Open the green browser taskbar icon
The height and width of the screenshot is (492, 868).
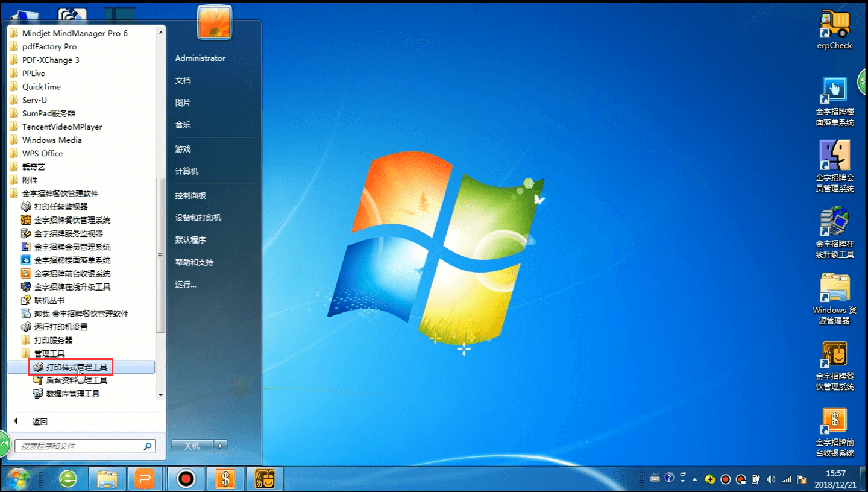[x=68, y=479]
